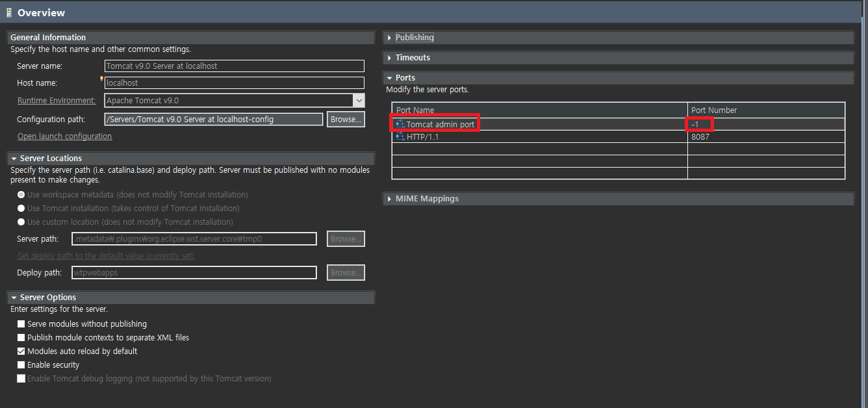Screen dimensions: 868x408
Task: Click the Deploy path field
Action: coord(194,273)
